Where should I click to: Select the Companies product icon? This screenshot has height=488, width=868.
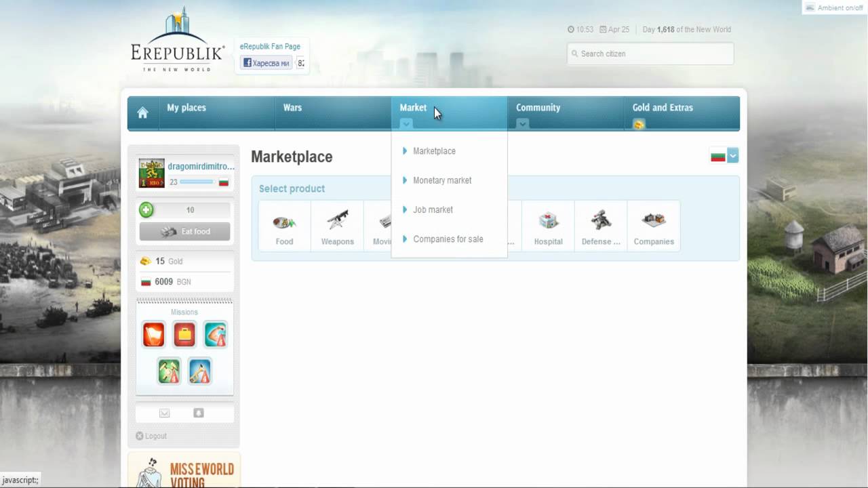coord(654,226)
